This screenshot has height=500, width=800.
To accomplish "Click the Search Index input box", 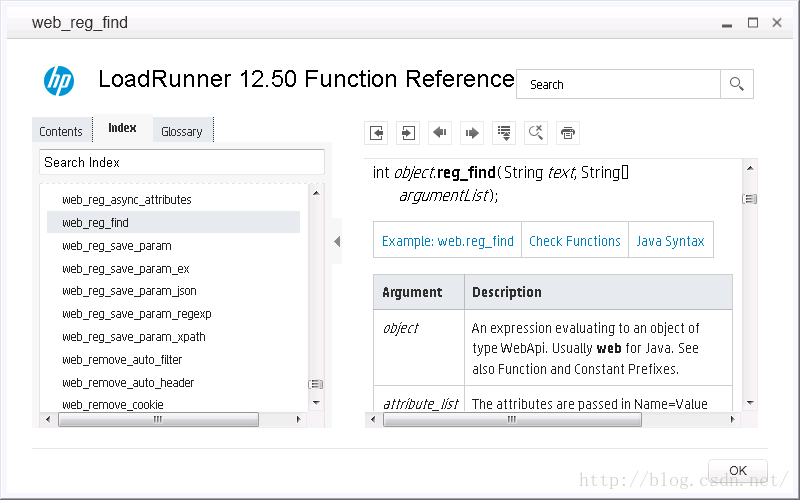I will point(182,162).
